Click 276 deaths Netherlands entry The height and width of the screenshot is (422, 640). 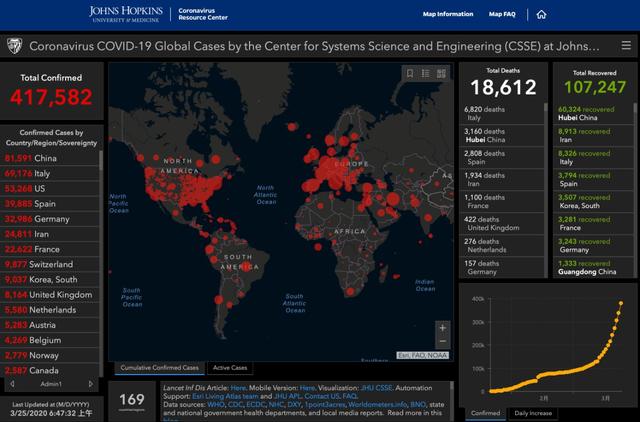(x=502, y=246)
